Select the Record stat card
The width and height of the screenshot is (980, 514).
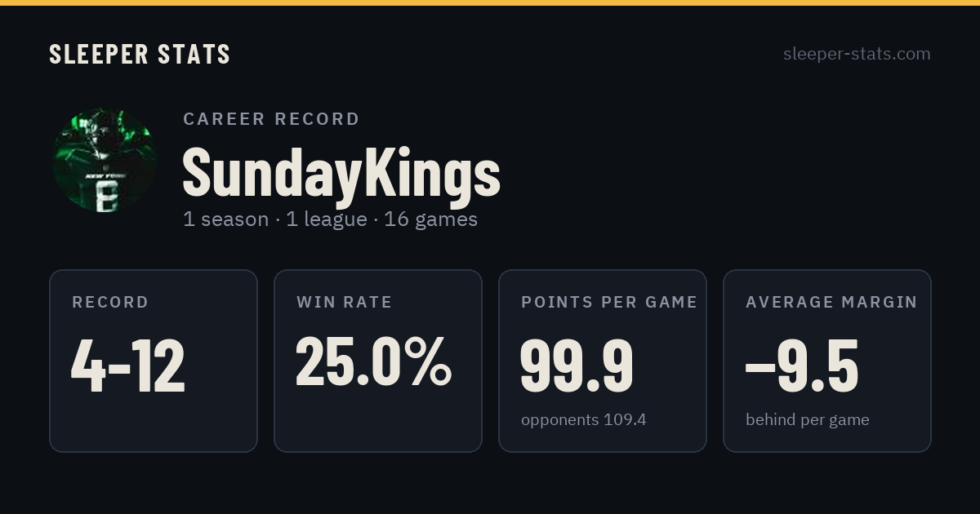pos(154,361)
